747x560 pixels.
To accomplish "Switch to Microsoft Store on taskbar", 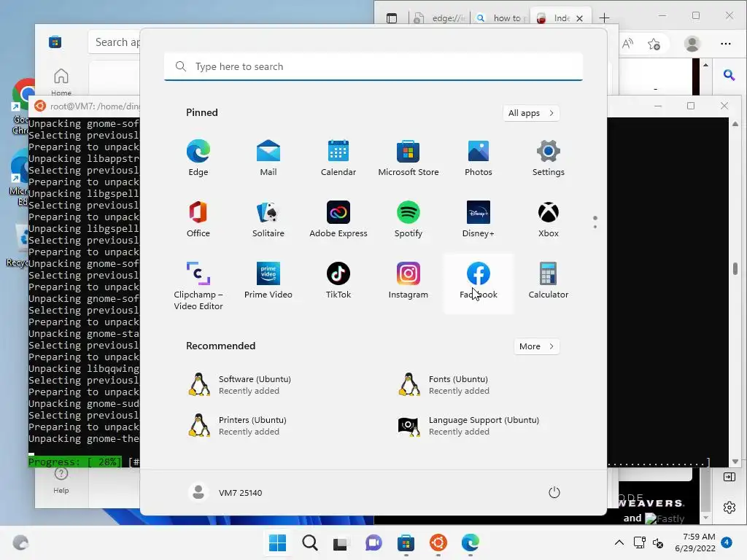I will pos(406,542).
